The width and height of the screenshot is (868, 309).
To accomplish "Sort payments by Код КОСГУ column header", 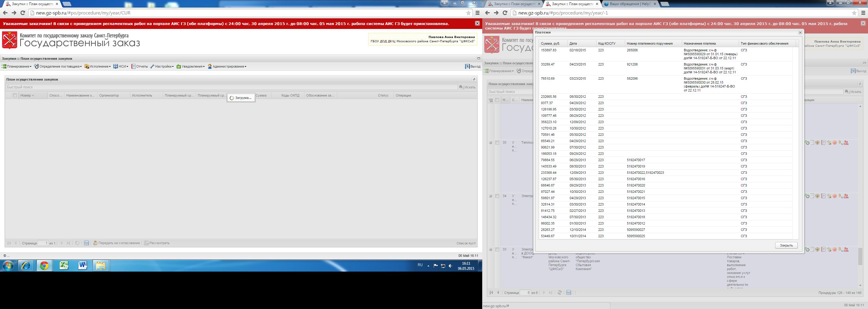I will coord(610,43).
